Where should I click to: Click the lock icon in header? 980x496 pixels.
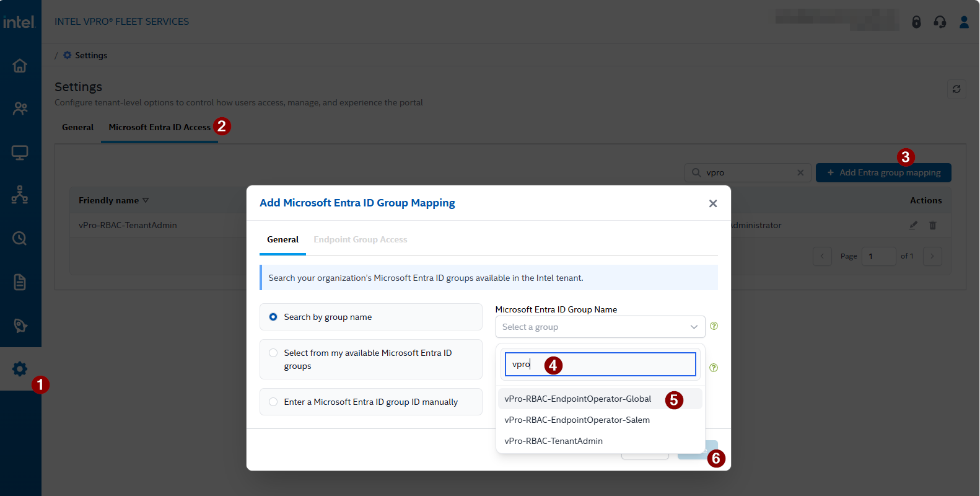pyautogui.click(x=916, y=22)
